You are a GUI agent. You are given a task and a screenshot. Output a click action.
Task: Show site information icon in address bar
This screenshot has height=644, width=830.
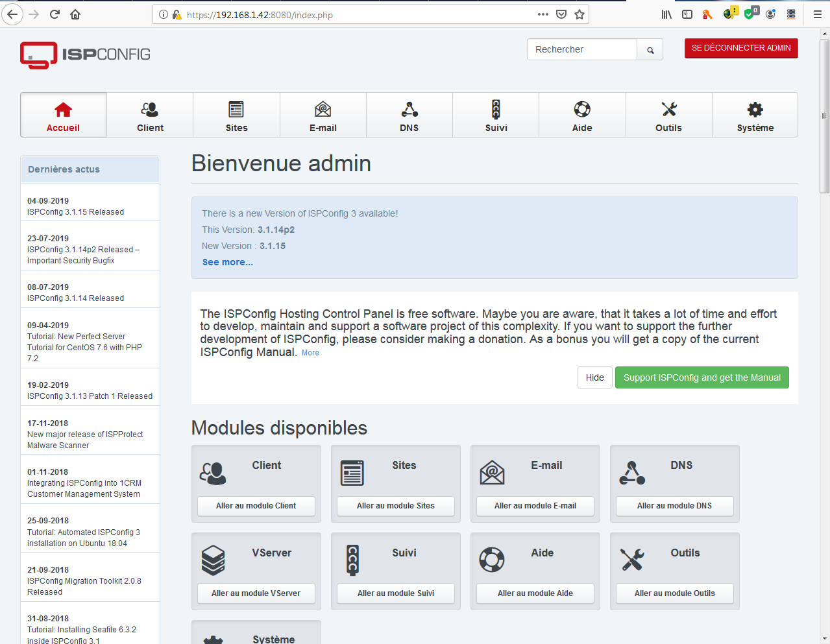(163, 14)
